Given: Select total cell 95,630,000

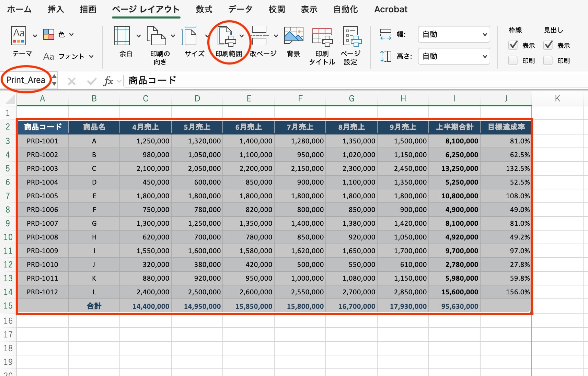Looking at the screenshot, I should tap(454, 306).
